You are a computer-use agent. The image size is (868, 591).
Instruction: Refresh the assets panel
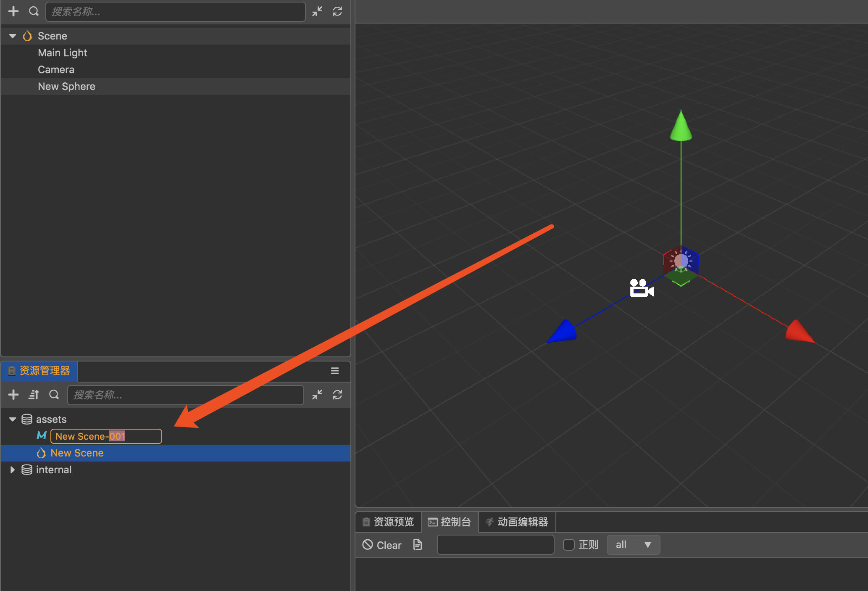coord(337,394)
